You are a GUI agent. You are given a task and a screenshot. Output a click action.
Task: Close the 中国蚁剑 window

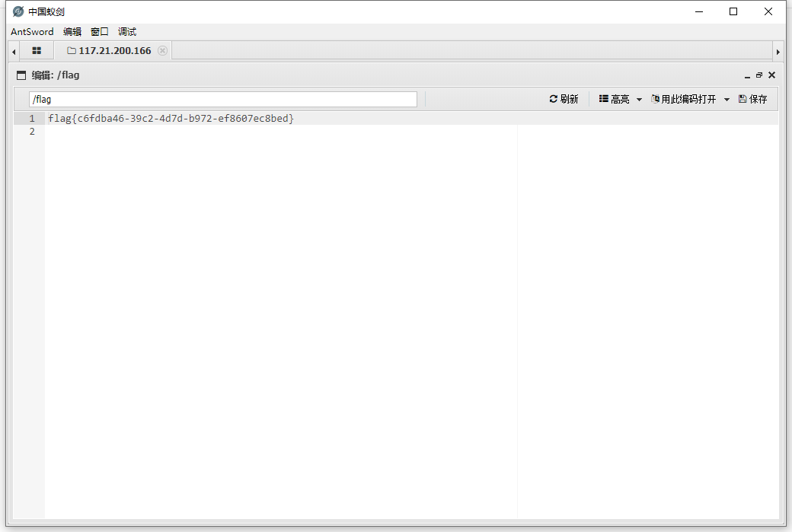point(768,11)
